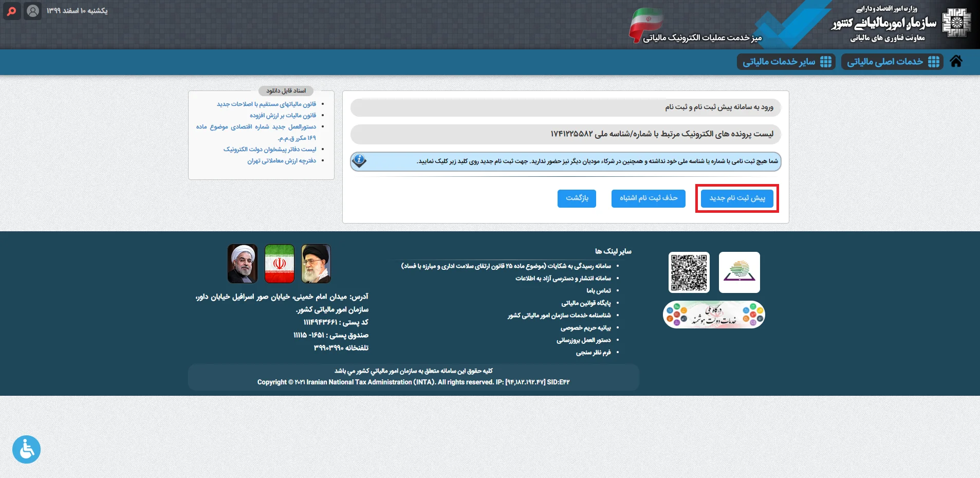Click the QR code image in footer
980x478 pixels.
click(x=689, y=272)
